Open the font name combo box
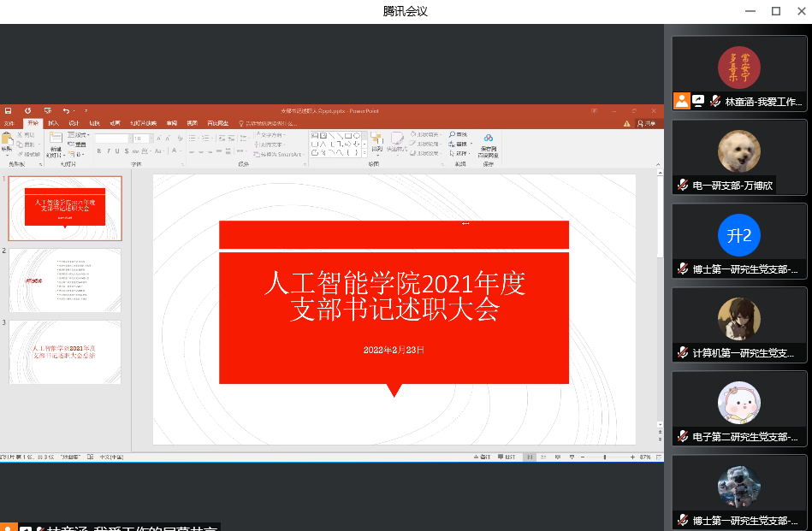Image resolution: width=812 pixels, height=531 pixels. click(x=111, y=138)
